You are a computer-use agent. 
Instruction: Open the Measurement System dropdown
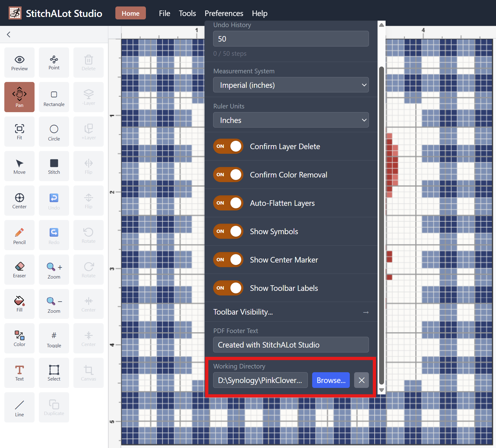coord(291,85)
